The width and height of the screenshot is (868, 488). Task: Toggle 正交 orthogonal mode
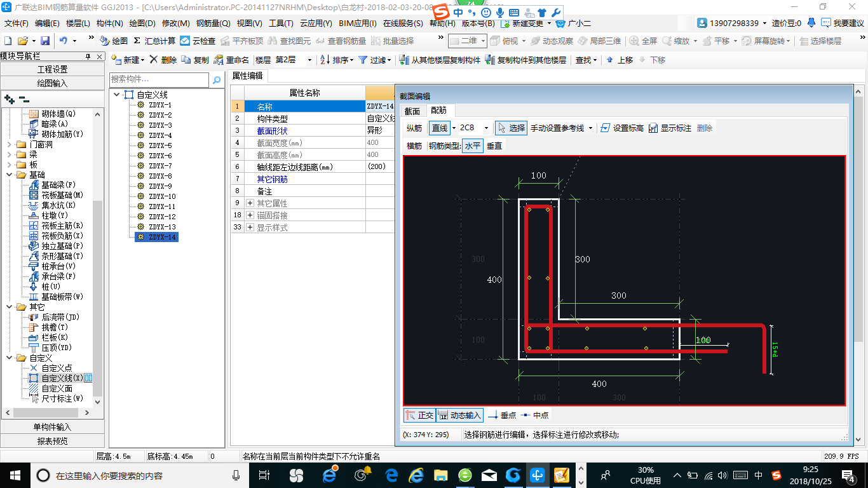tap(419, 415)
